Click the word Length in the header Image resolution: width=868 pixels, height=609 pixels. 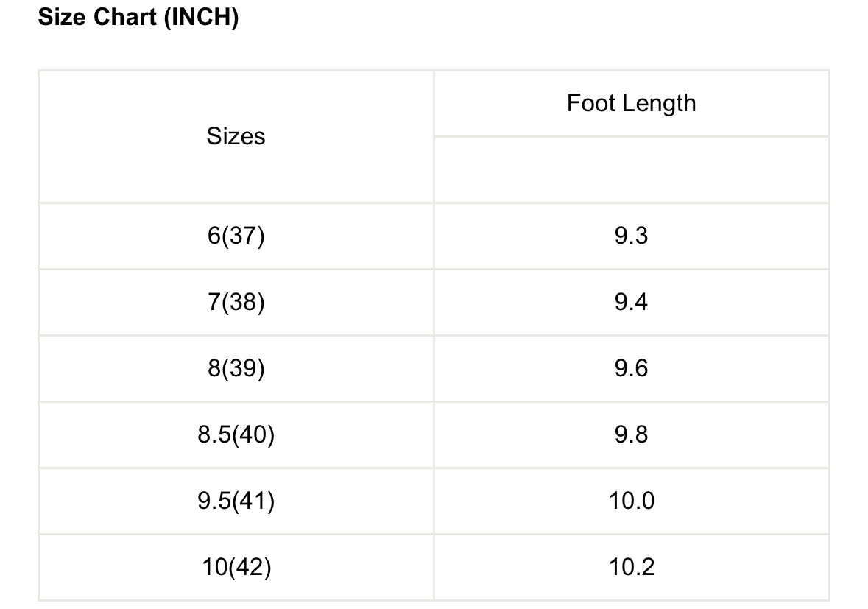click(660, 104)
